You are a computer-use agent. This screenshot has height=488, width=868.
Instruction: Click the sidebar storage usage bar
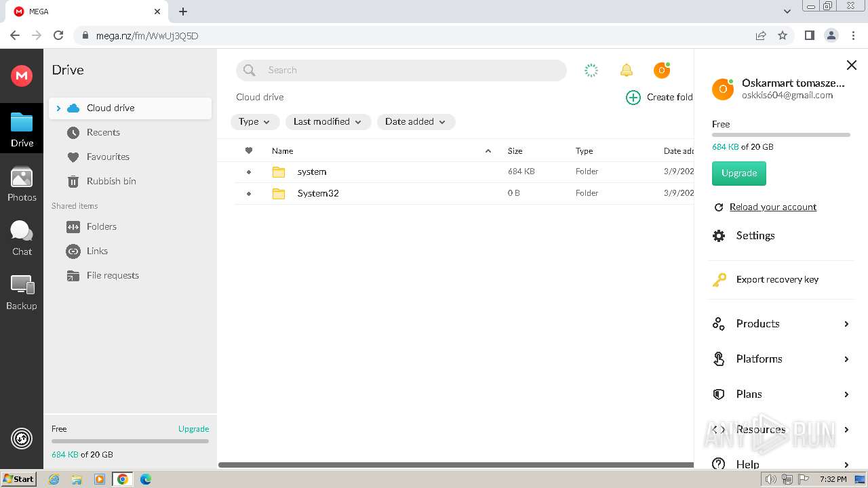[130, 441]
